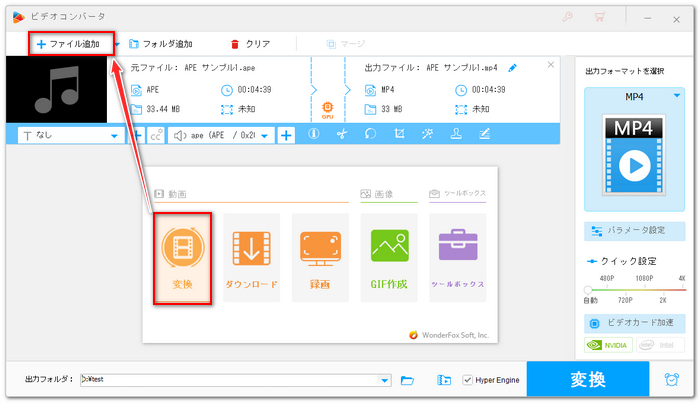This screenshot has width=700, height=403.
Task: Click the CC closed caption icon
Action: click(x=155, y=135)
